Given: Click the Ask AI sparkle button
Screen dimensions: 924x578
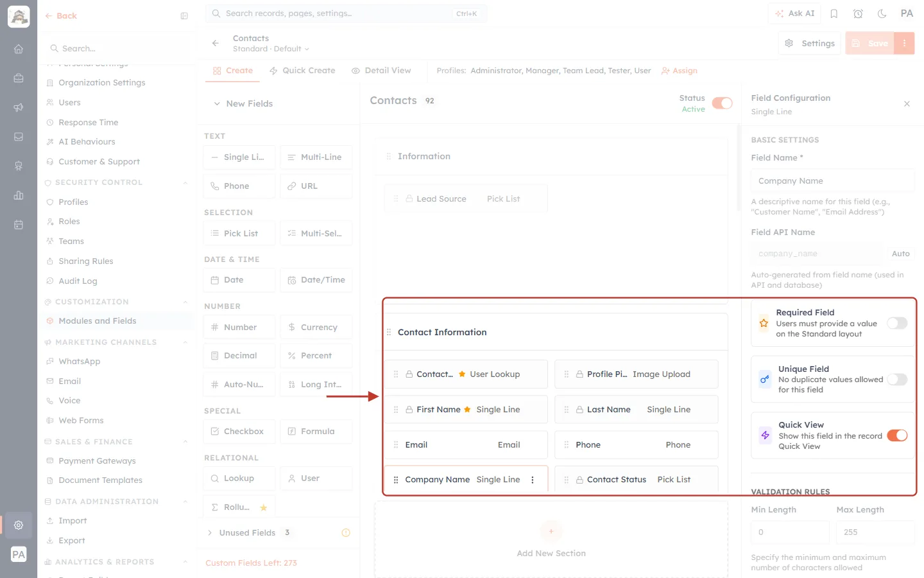Looking at the screenshot, I should coord(794,13).
